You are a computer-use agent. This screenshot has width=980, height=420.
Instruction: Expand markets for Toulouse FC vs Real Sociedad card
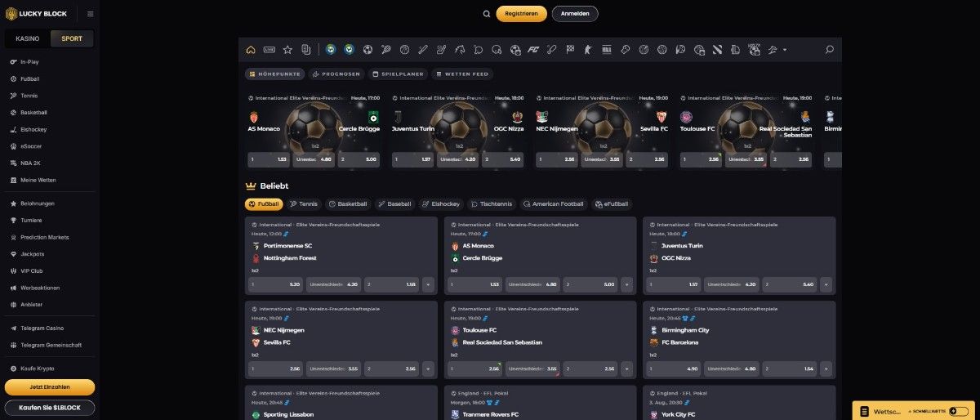627,369
